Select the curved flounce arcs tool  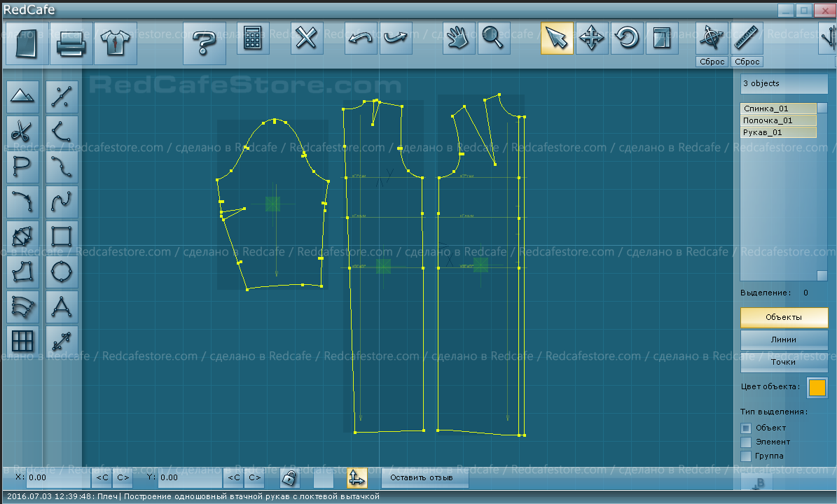[22, 307]
